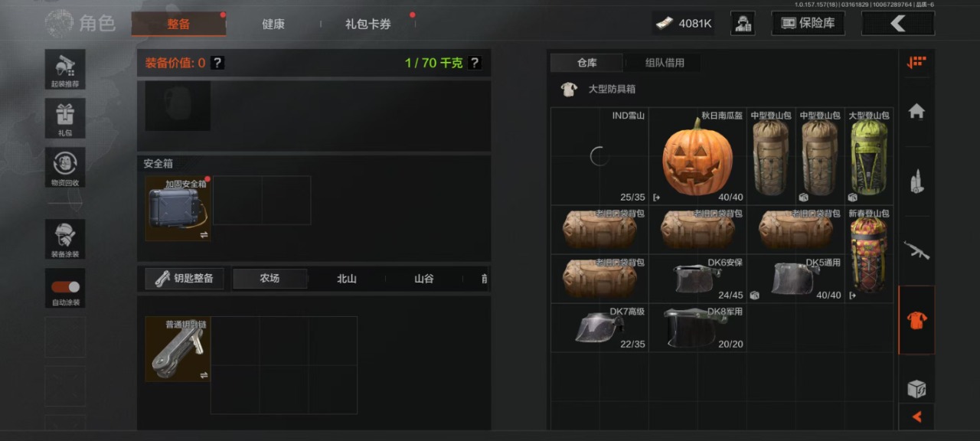Viewport: 980px width, 441px height.
Task: Open 物资回收 recycling icon
Action: coord(65,168)
